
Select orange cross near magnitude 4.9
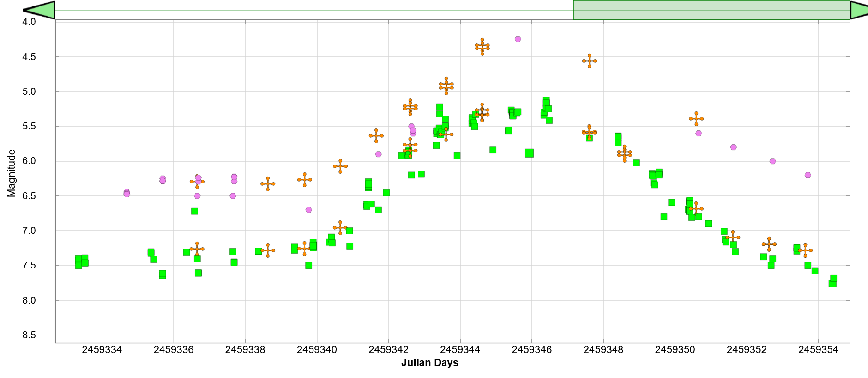coord(446,86)
